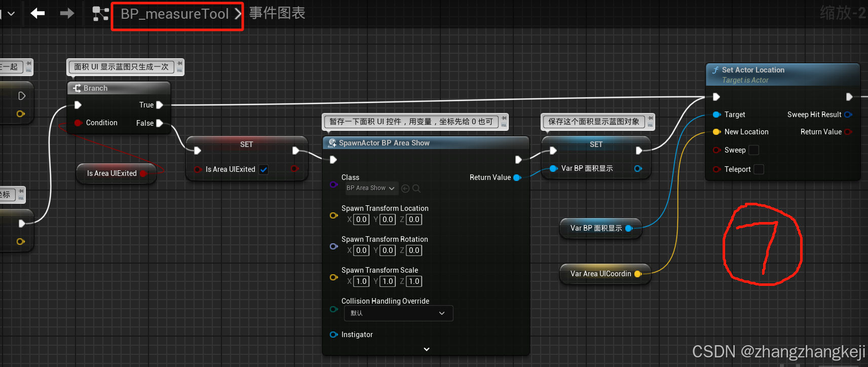Click the Spawn Transform Location pin
The width and height of the screenshot is (868, 367).
click(333, 215)
